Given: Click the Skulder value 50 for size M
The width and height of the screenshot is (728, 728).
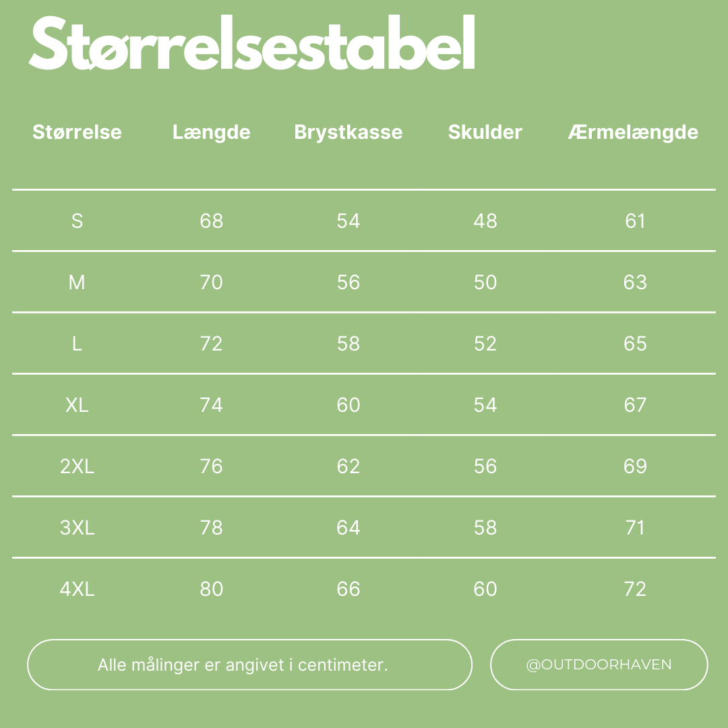Looking at the screenshot, I should click(x=485, y=282).
